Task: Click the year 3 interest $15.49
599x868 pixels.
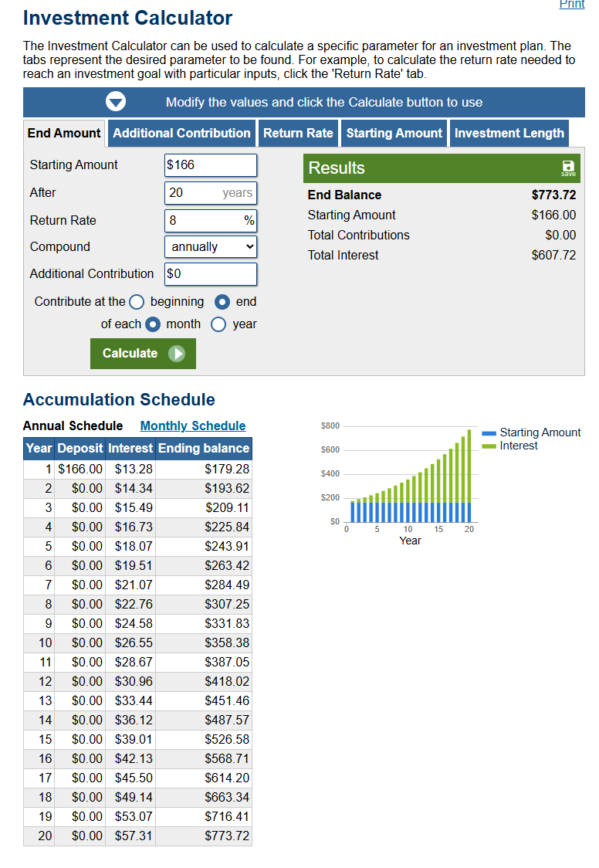Action: (134, 507)
